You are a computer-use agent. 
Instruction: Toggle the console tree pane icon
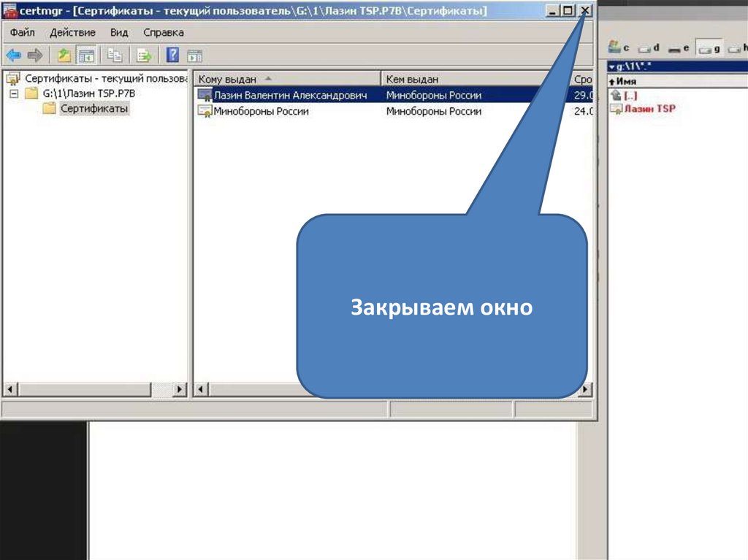click(87, 55)
